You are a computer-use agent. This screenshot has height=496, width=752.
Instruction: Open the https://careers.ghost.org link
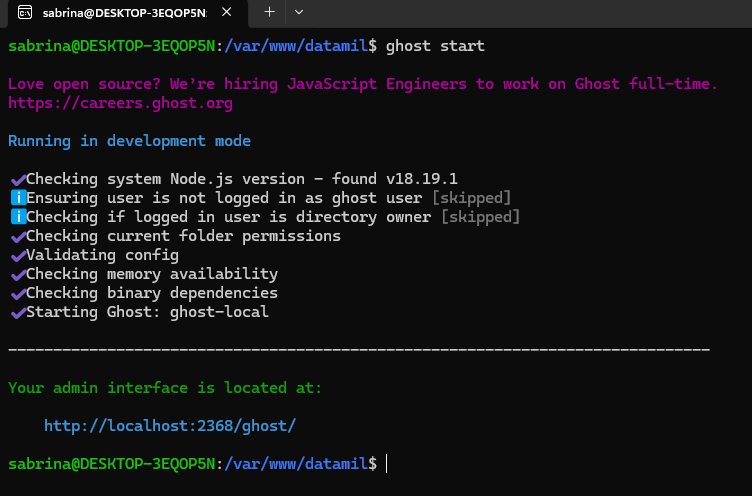120,103
